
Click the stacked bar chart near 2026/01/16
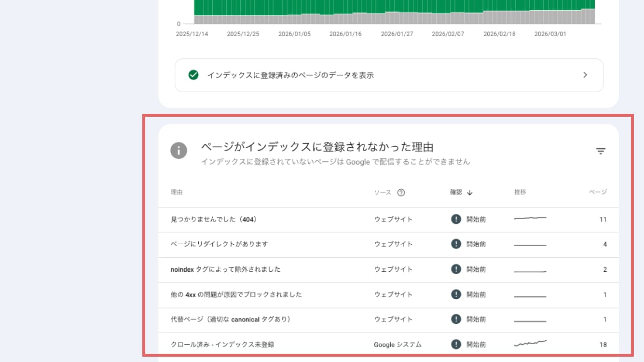[x=345, y=12]
